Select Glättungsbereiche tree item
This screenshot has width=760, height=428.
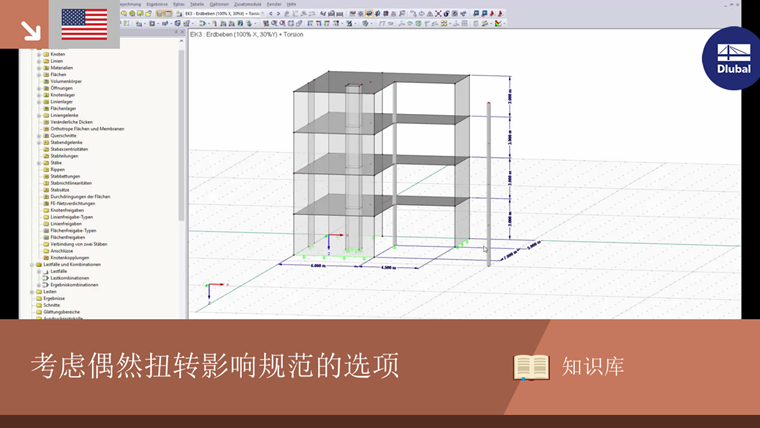pyautogui.click(x=62, y=312)
